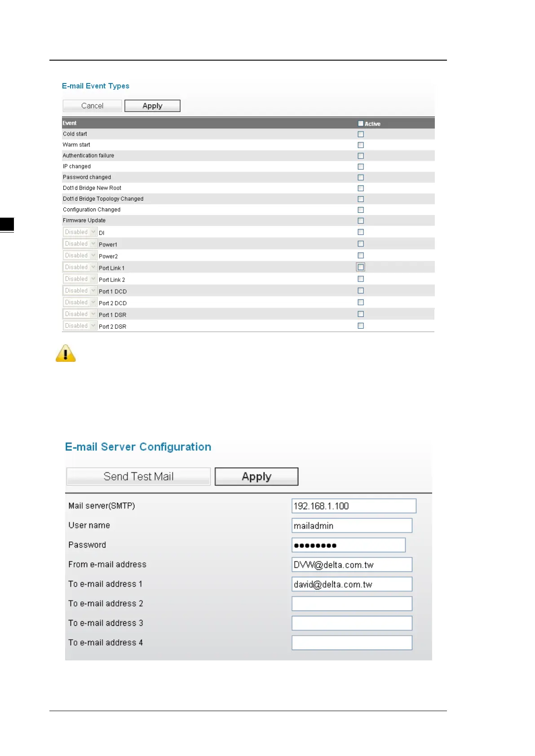Open the Port 2 DCD dropdown
The height and width of the screenshot is (756, 535).
pyautogui.click(x=80, y=302)
